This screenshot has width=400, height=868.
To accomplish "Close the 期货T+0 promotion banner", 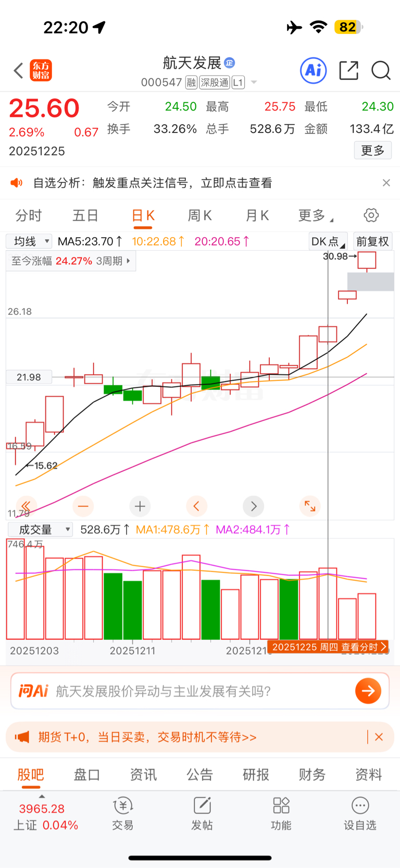I will coord(379,737).
